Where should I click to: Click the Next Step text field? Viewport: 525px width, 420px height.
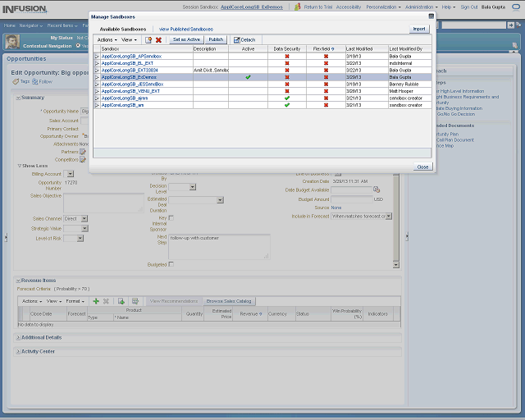click(218, 246)
